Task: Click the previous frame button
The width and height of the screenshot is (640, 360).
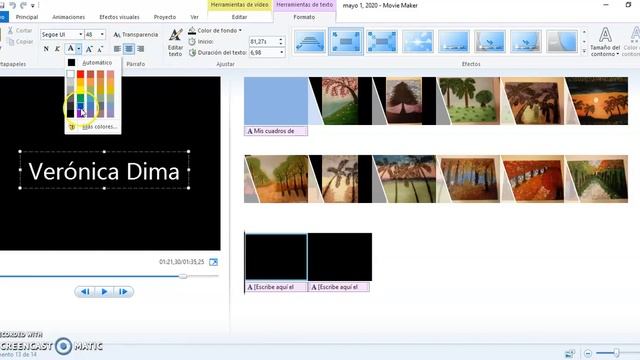Action: tap(85, 292)
